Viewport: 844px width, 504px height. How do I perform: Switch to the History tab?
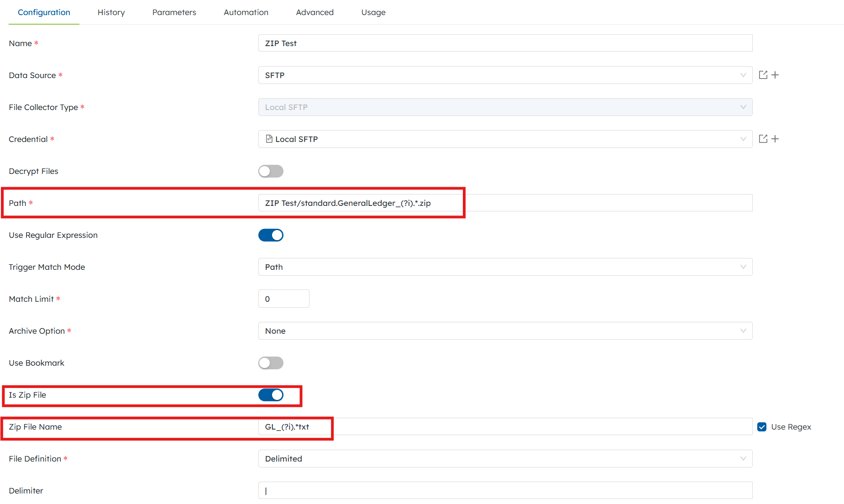pos(111,12)
